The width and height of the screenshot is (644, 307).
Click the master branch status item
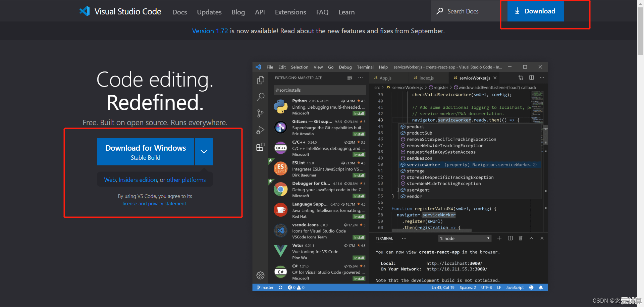[x=265, y=288]
